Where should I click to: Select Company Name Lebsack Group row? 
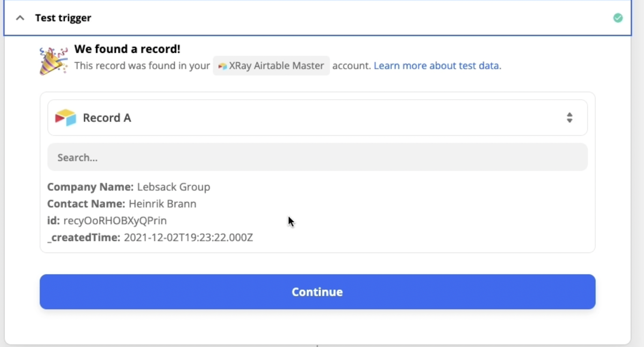(x=129, y=187)
